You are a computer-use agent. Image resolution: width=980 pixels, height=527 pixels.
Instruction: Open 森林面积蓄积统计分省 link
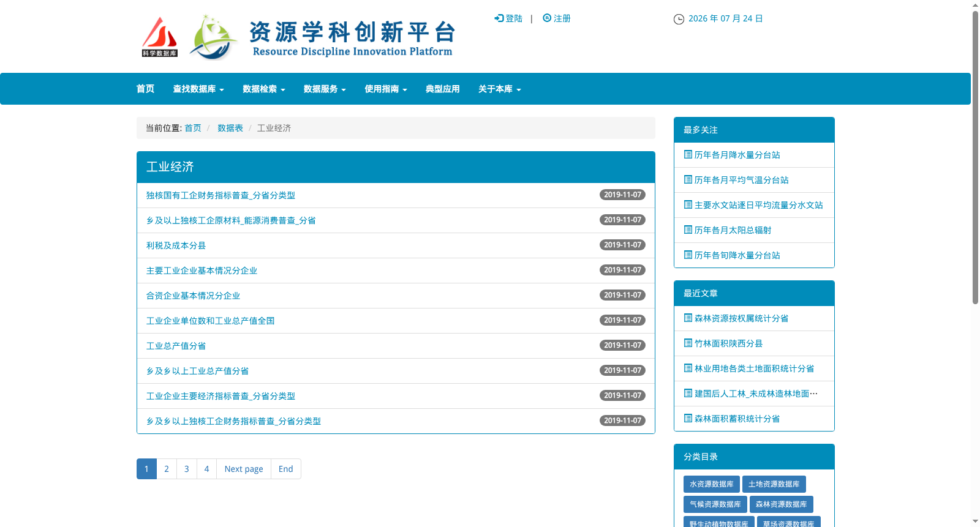(x=737, y=419)
